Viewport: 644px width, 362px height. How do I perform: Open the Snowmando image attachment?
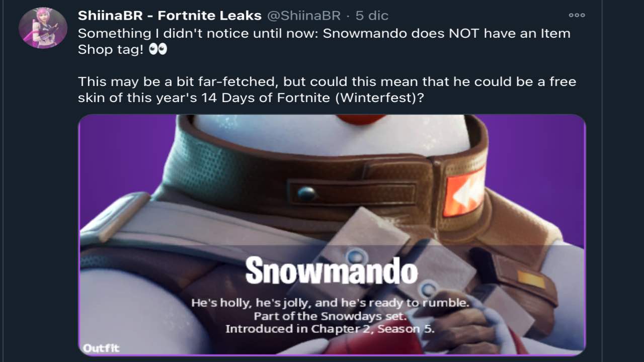point(332,235)
